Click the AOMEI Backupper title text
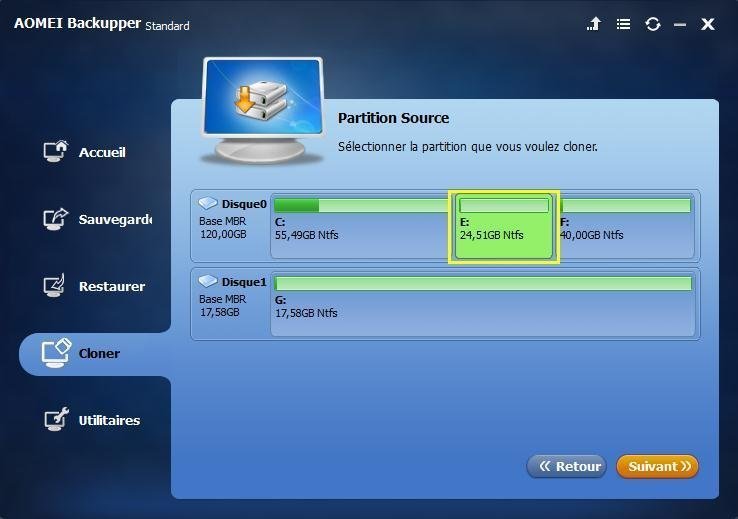Screen dimensions: 738x519 pos(78,23)
